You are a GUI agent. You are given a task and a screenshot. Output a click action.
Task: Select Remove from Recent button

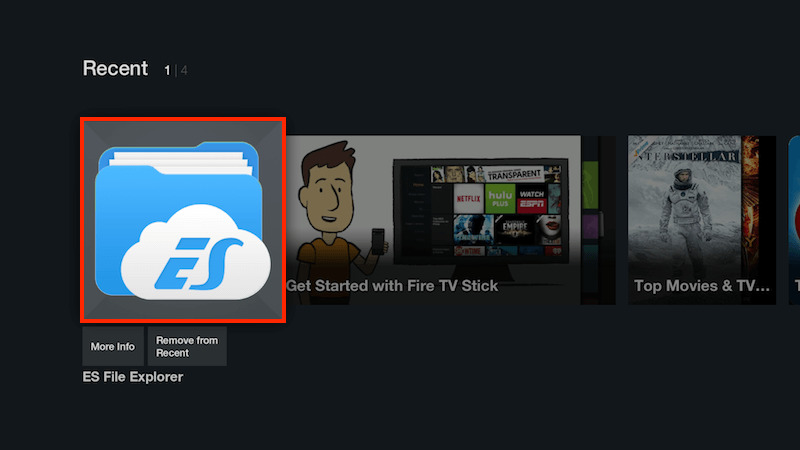click(187, 346)
